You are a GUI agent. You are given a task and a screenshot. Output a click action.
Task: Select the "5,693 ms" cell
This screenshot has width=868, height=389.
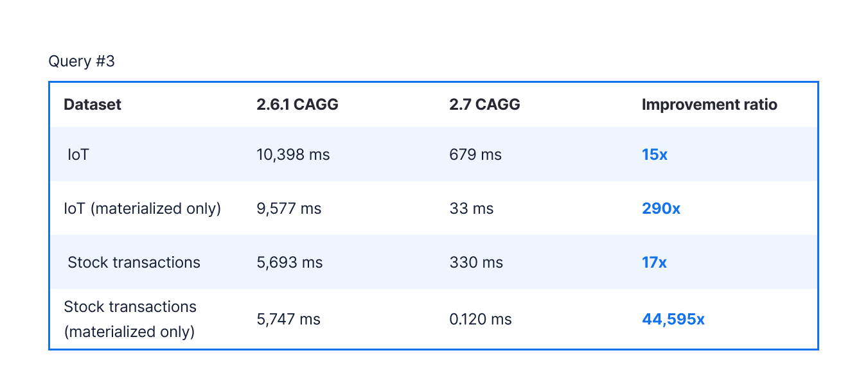290,263
